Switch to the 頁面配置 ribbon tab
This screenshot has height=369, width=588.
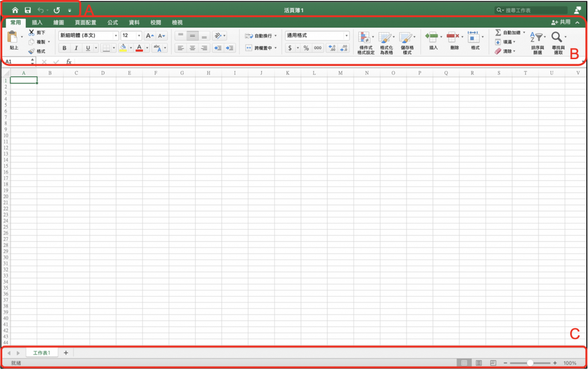coord(86,22)
